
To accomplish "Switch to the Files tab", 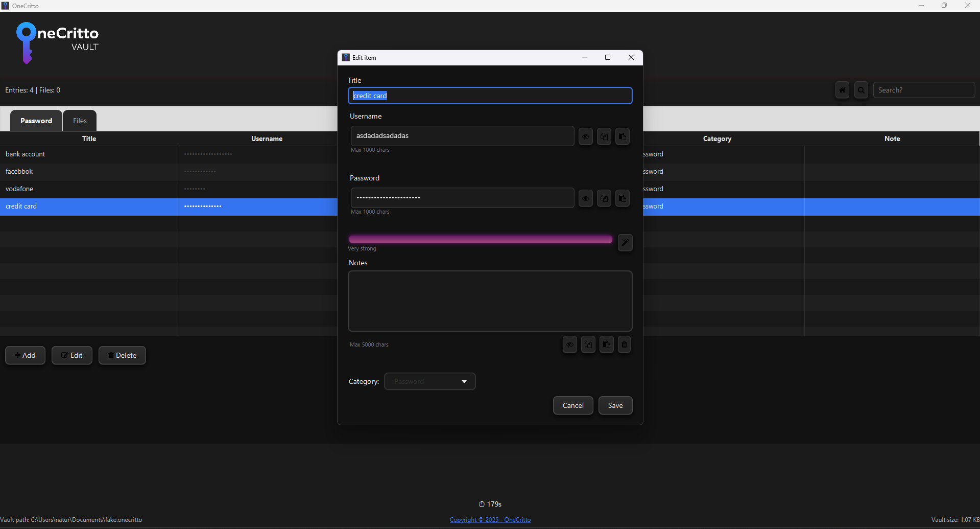I will [x=79, y=120].
